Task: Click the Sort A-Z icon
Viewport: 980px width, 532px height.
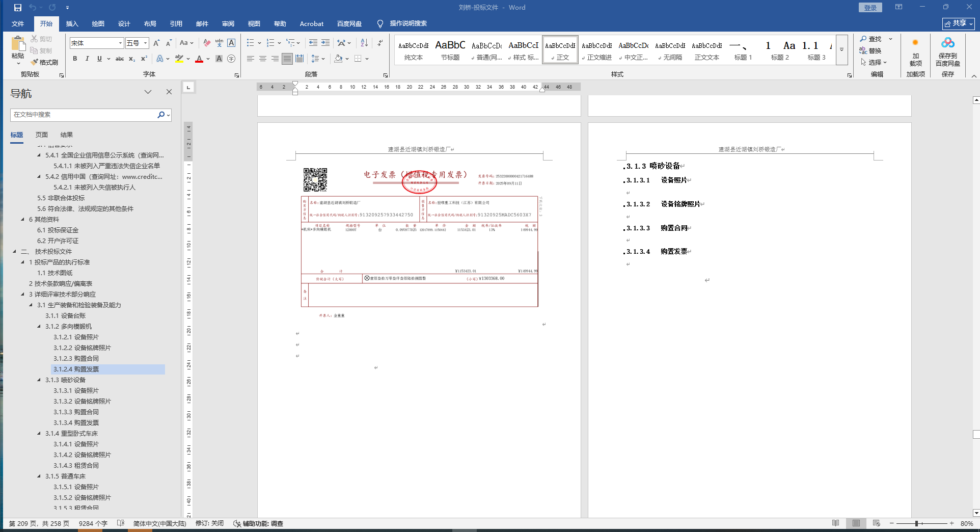Action: (x=364, y=43)
